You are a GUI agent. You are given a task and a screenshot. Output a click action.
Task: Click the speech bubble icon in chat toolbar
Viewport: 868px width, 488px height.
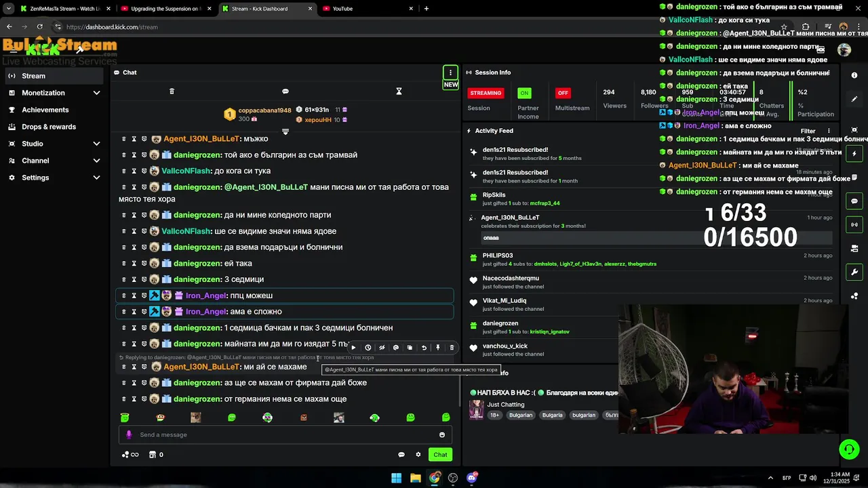(x=285, y=91)
